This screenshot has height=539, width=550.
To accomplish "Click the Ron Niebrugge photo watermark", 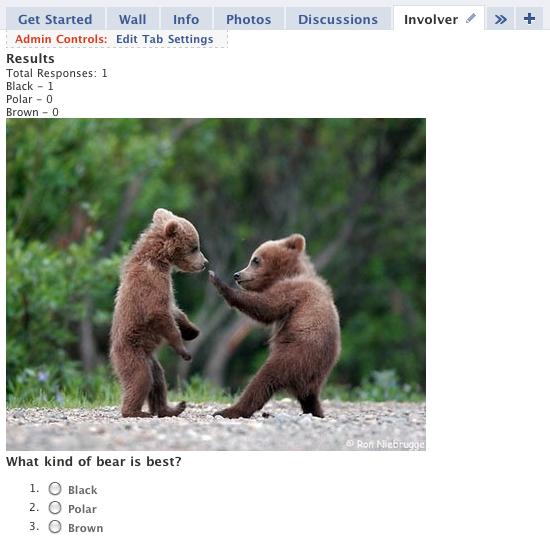I will (385, 444).
